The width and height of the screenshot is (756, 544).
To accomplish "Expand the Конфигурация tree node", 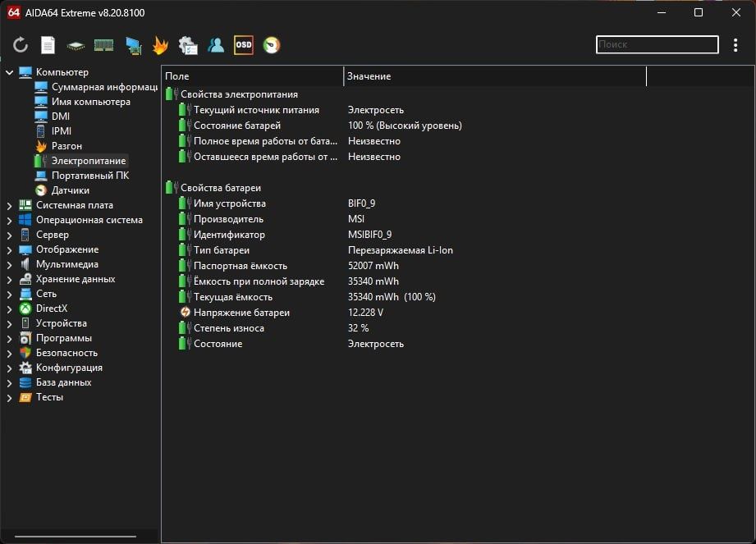I will point(9,368).
